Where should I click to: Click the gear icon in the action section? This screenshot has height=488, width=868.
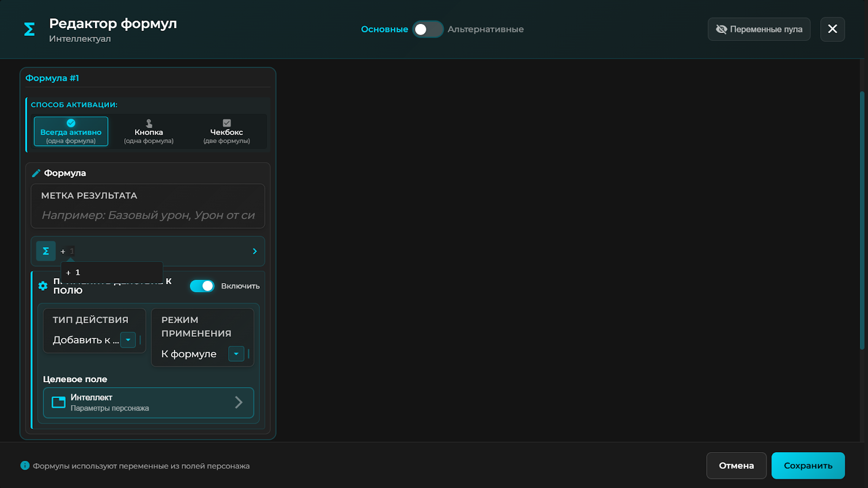pos(43,286)
